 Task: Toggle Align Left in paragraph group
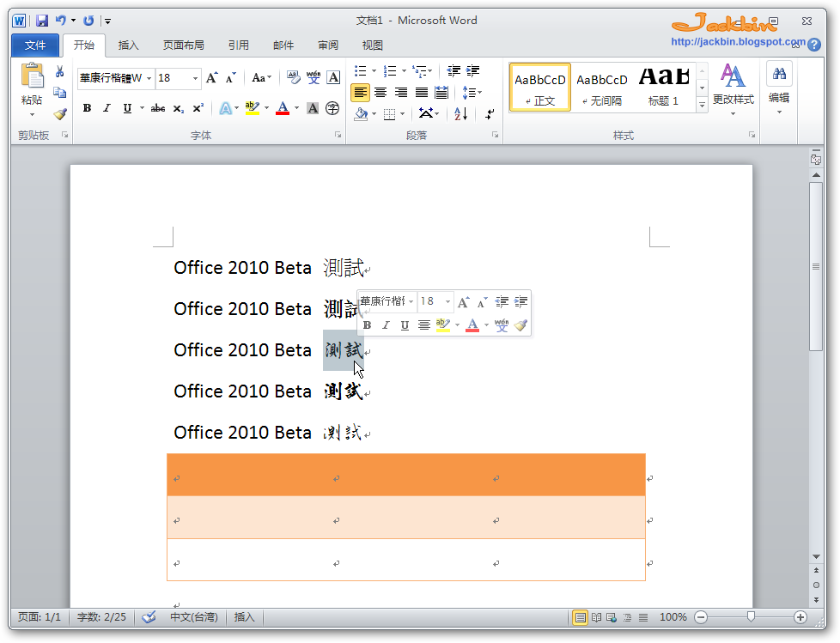360,93
